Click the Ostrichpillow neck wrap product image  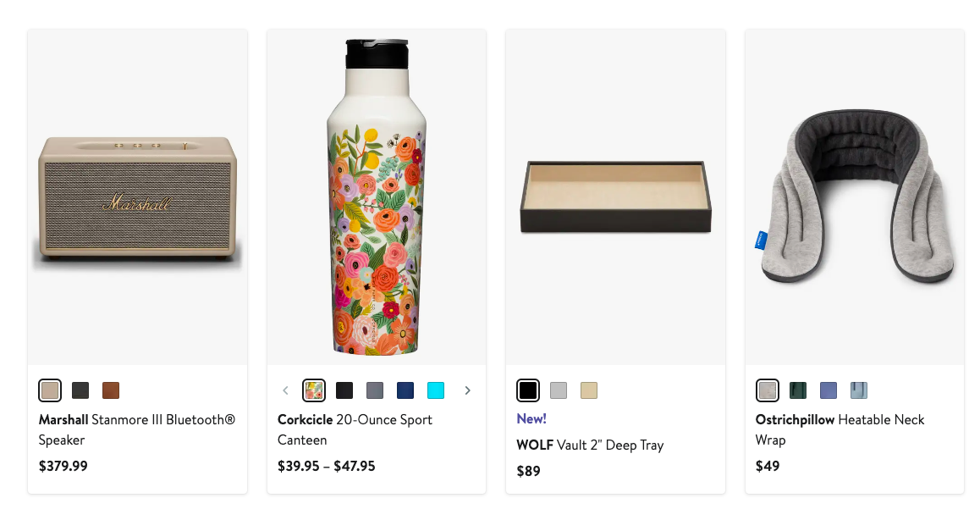pos(854,199)
